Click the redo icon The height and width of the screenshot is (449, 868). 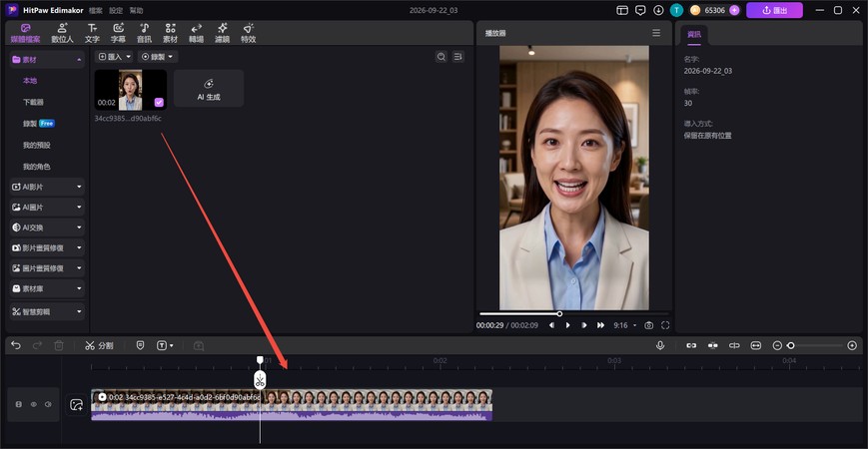[37, 345]
